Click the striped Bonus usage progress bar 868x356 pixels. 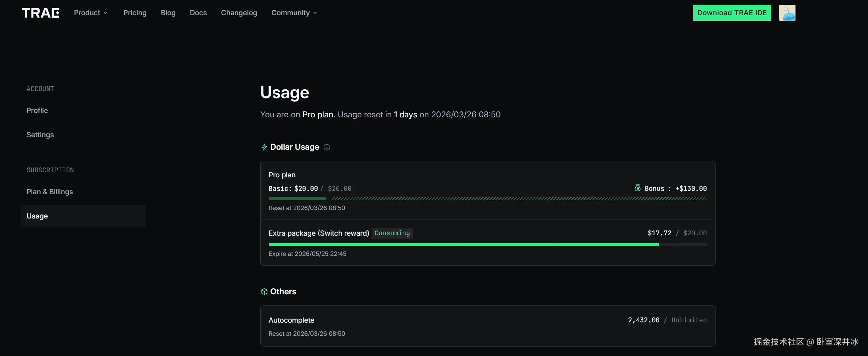(x=519, y=199)
